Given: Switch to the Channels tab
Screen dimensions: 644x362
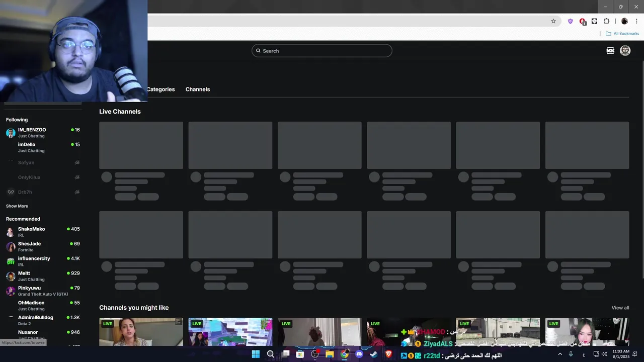Looking at the screenshot, I should [x=198, y=89].
